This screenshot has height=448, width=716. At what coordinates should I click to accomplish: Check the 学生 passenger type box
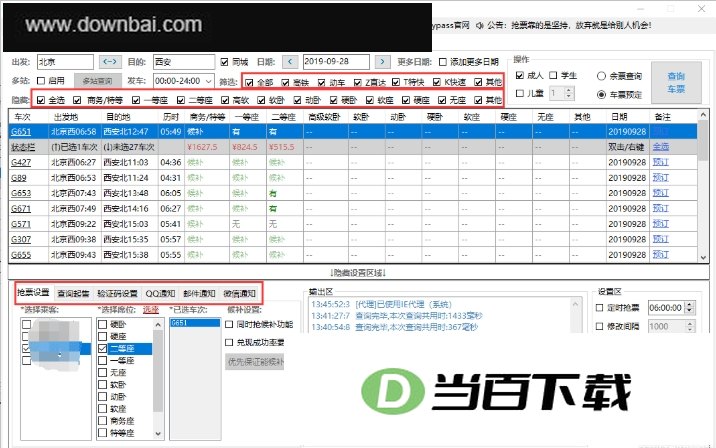pos(553,75)
